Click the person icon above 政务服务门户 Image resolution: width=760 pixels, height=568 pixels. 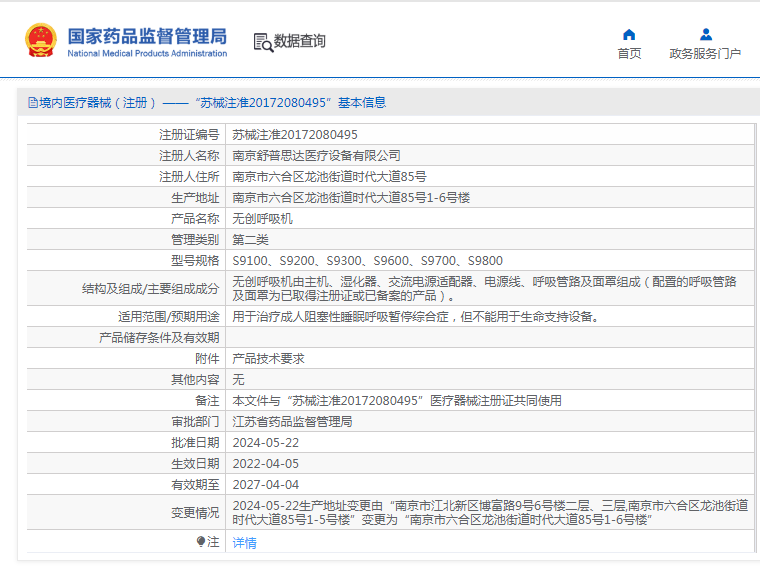click(705, 34)
